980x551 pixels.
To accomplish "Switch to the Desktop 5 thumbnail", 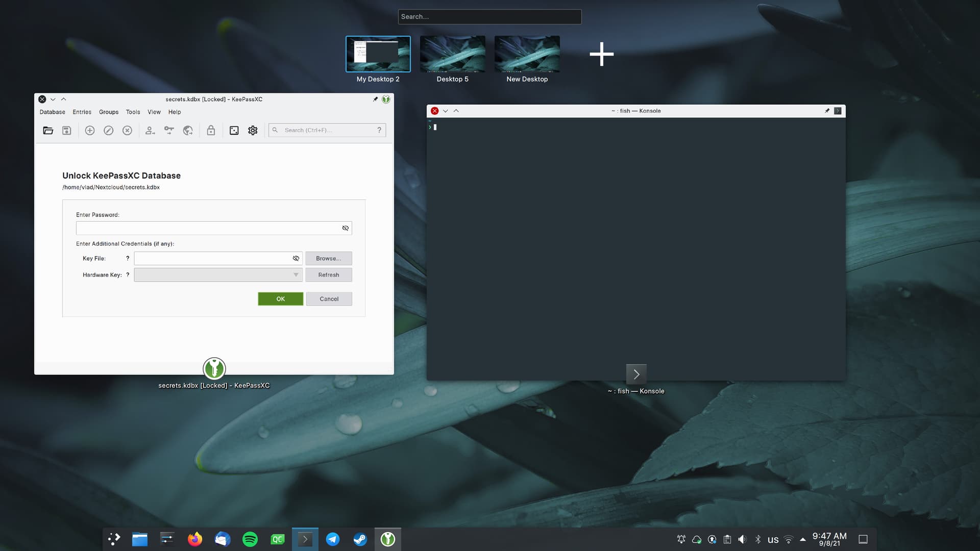I will (x=453, y=54).
